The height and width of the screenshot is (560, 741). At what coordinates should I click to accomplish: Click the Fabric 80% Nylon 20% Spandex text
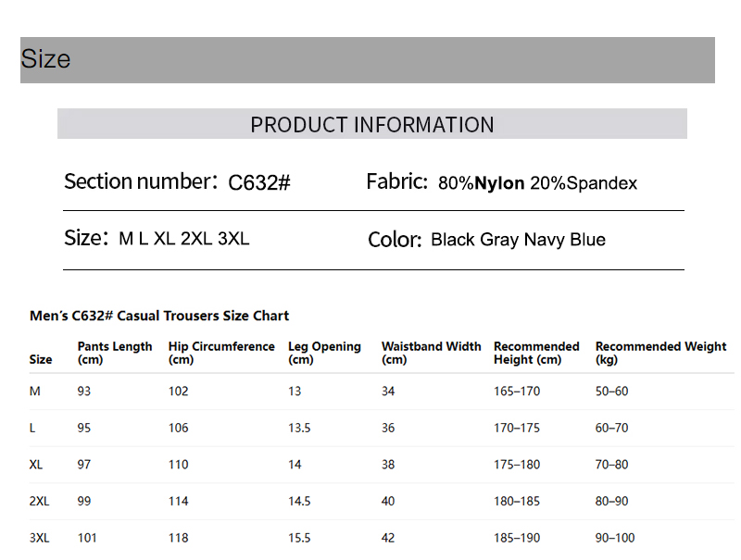click(x=501, y=182)
